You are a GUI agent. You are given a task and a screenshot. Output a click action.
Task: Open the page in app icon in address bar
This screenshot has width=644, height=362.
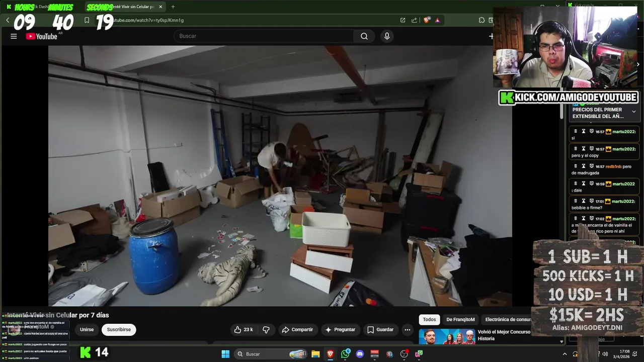coord(403,20)
